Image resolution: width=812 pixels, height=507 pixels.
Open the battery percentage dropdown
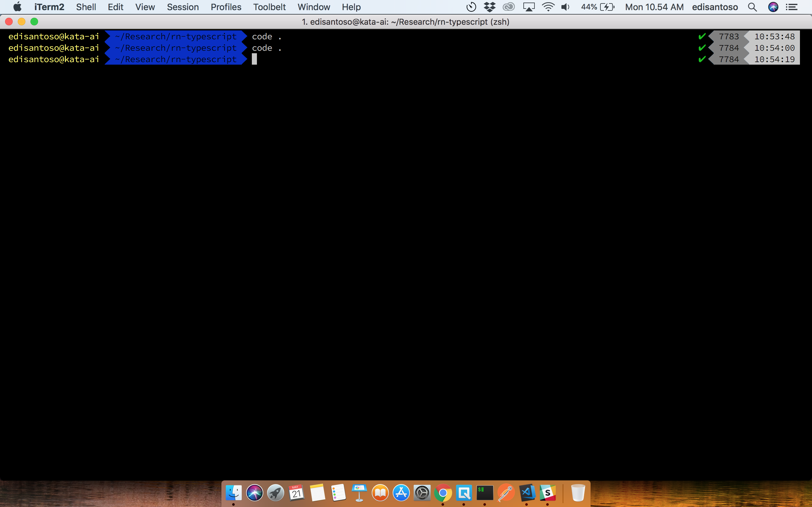coord(598,7)
